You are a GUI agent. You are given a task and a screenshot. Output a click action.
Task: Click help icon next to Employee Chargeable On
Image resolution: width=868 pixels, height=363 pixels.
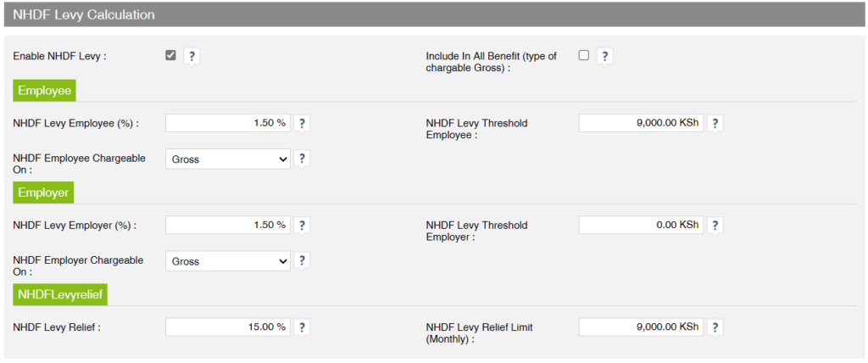click(303, 159)
